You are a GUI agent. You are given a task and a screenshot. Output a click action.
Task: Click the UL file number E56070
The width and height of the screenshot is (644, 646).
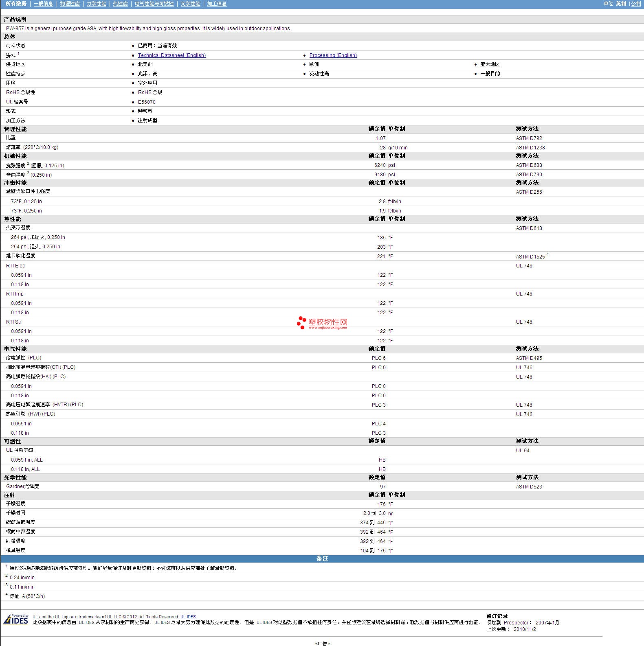(x=147, y=102)
